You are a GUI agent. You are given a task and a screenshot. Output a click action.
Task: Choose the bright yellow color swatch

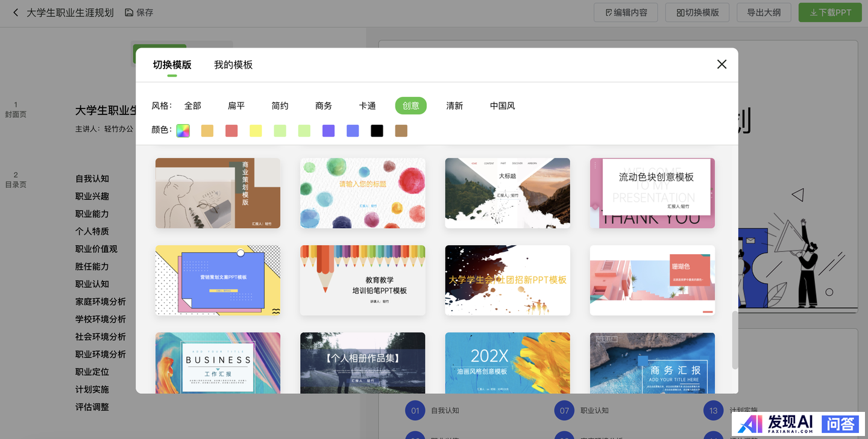pyautogui.click(x=256, y=131)
